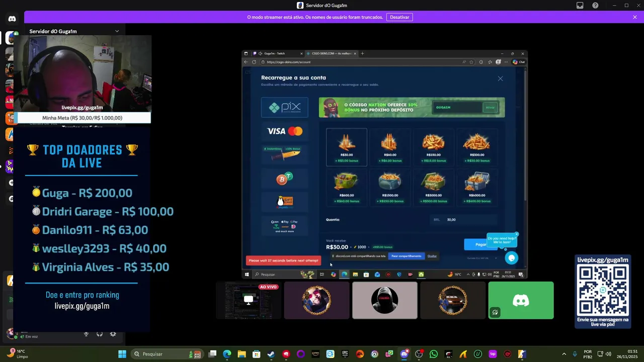This screenshot has width=644, height=362.
Task: Choose the R$3000.00 deposit package
Action: (x=433, y=187)
